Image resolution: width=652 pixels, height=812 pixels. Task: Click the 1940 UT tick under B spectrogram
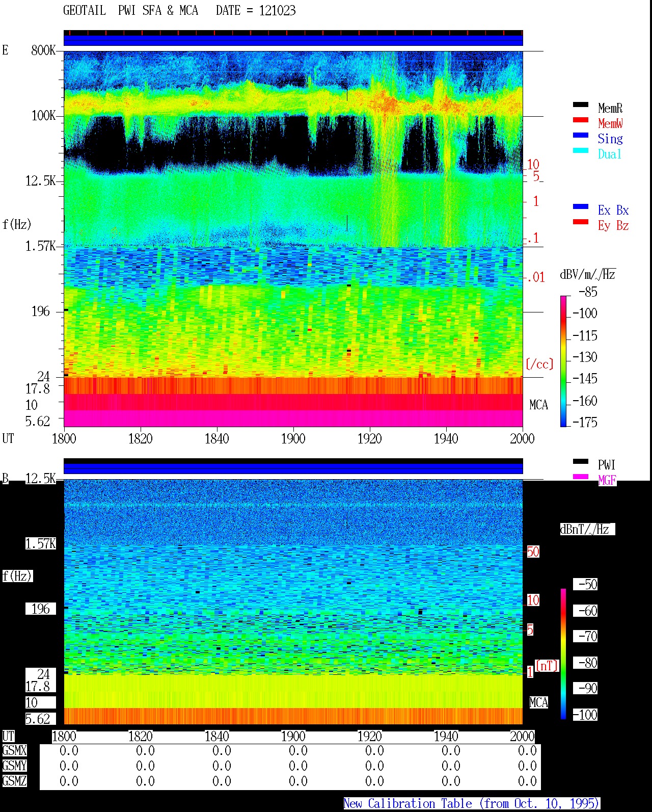pyautogui.click(x=446, y=736)
